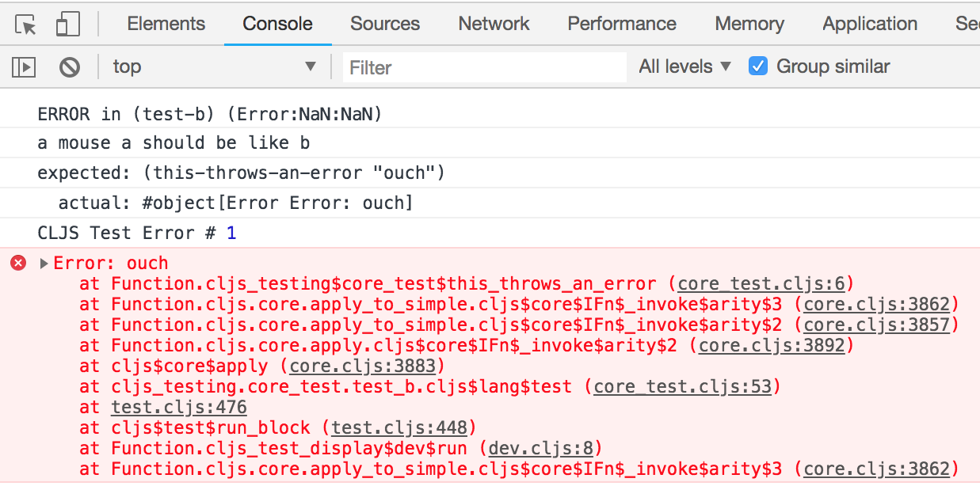The image size is (980, 486).
Task: Show the console sidebar panel icon
Action: pos(24,67)
